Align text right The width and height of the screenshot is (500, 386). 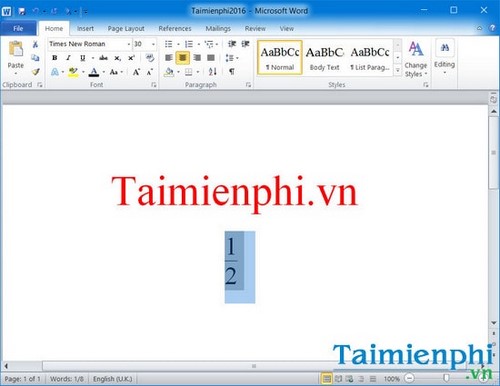(x=197, y=58)
